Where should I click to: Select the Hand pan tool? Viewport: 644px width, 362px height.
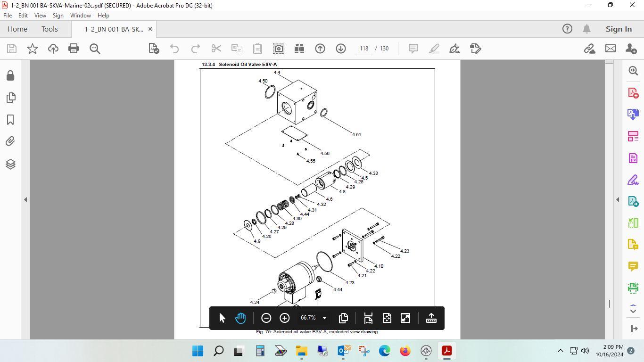(x=241, y=318)
